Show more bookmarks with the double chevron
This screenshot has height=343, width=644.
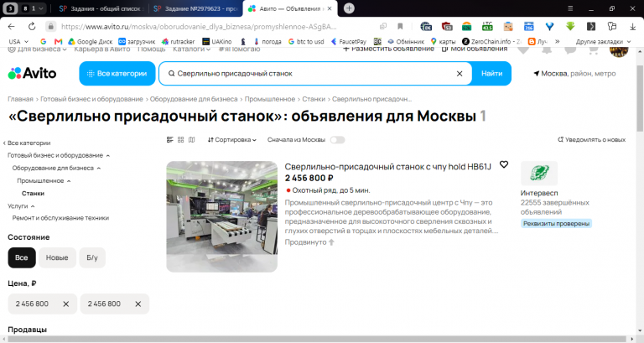click(x=558, y=41)
